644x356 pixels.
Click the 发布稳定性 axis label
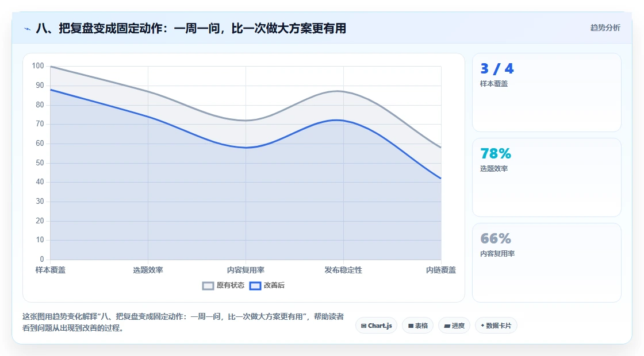[343, 270]
